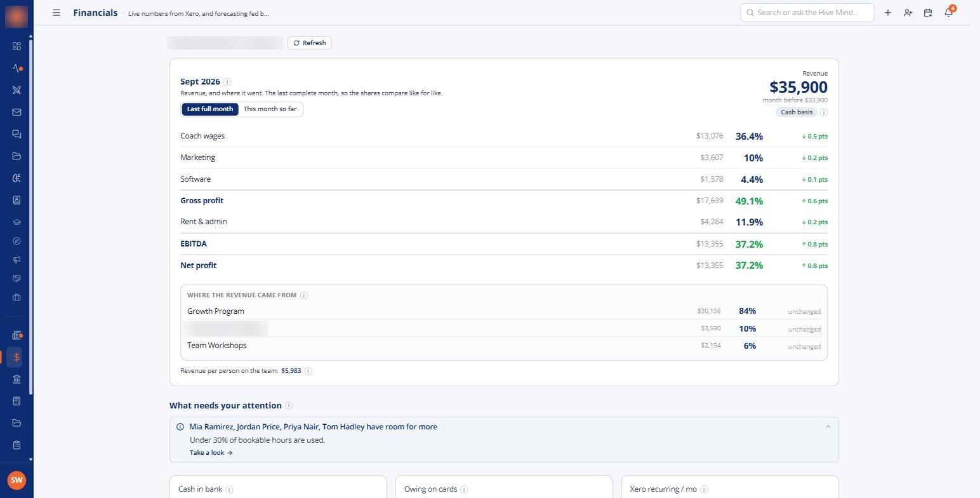
Task: Click the plus icon in the header
Action: pyautogui.click(x=888, y=13)
